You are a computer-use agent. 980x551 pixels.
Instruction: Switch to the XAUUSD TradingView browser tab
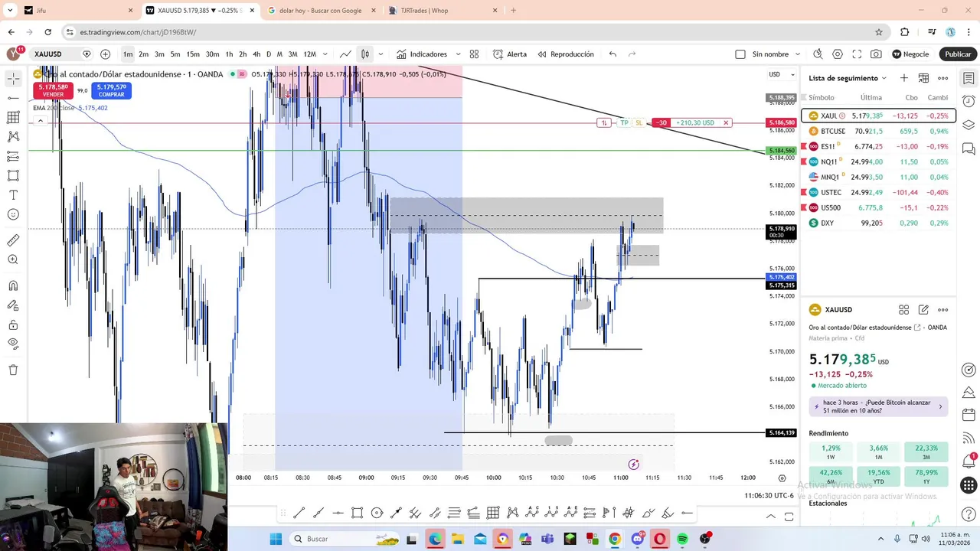click(201, 11)
